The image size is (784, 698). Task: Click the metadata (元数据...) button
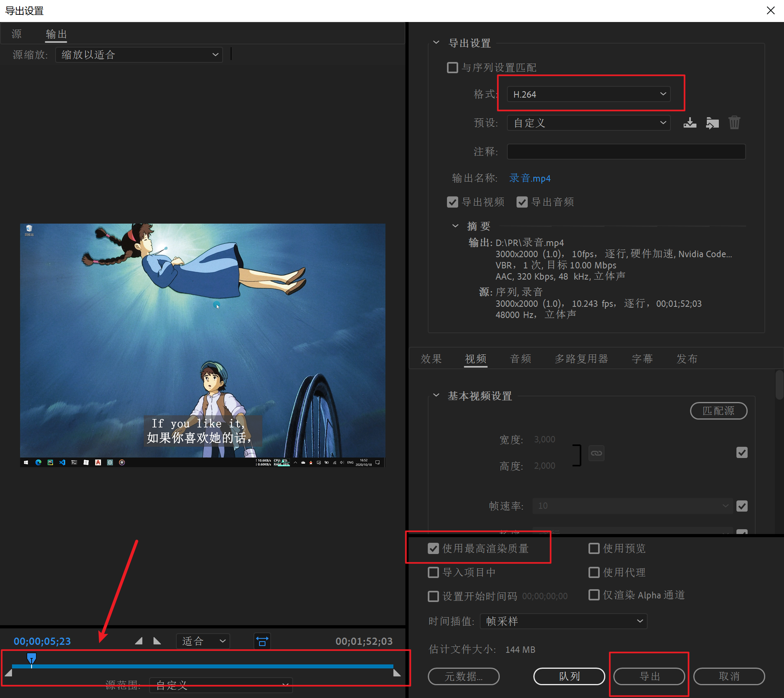coord(464,676)
